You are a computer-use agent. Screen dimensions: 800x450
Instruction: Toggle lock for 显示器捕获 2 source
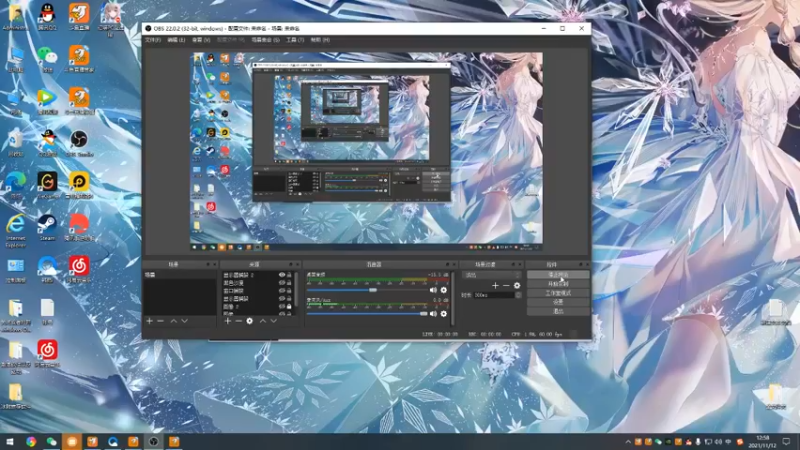(289, 275)
